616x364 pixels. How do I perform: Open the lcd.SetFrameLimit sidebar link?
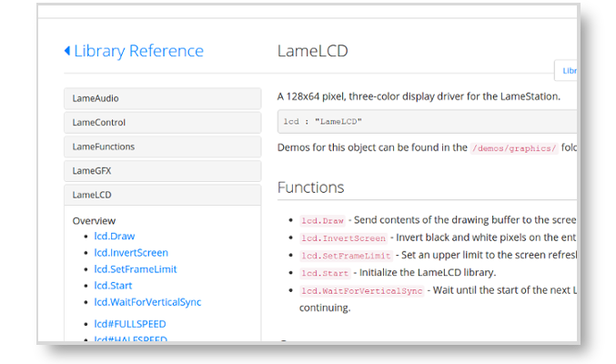[136, 269]
